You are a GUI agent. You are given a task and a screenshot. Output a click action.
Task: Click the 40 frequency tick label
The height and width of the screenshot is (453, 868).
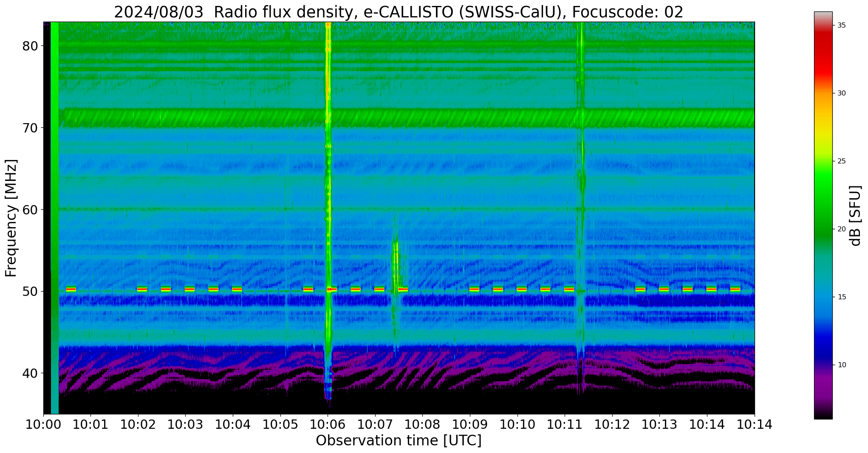click(x=31, y=374)
